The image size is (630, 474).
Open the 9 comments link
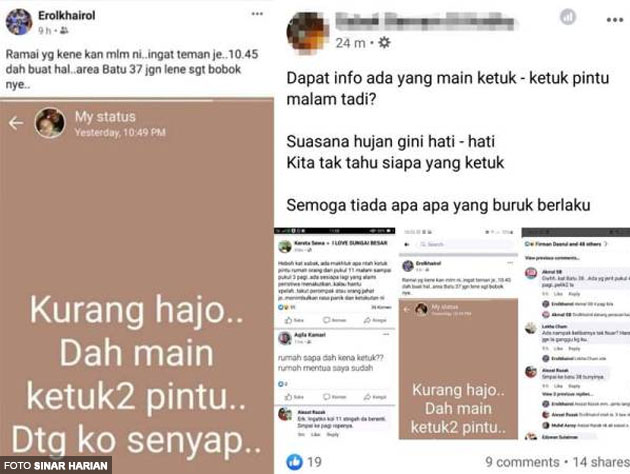pyautogui.click(x=522, y=462)
